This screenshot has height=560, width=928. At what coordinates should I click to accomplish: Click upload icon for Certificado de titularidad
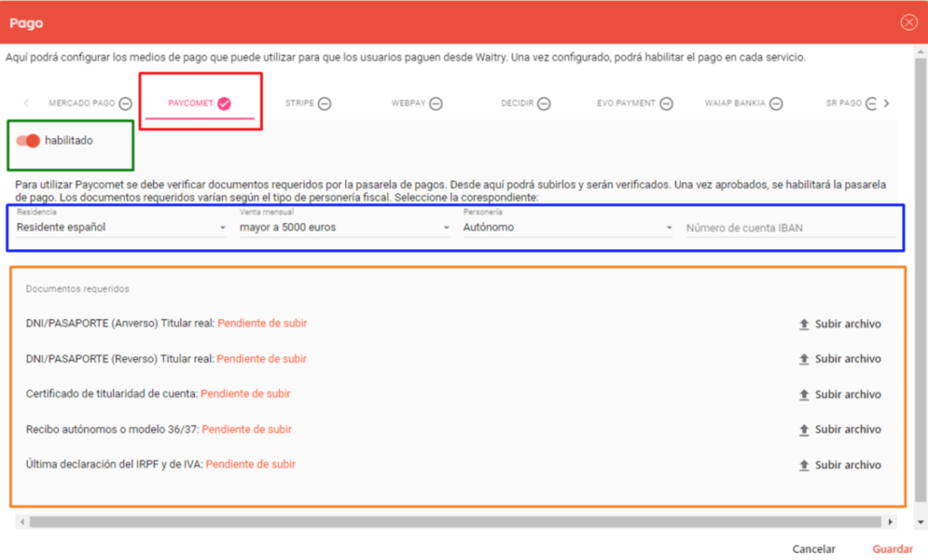tap(804, 394)
